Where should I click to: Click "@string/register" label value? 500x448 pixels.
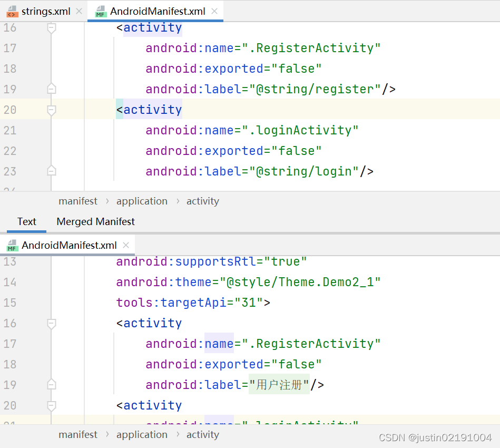(x=315, y=89)
